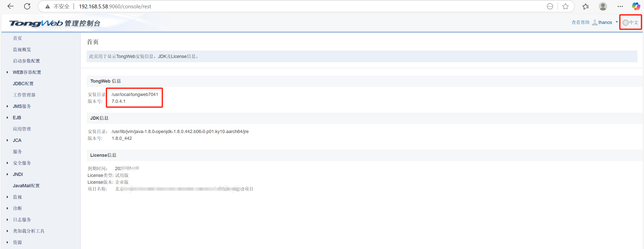Image resolution: width=644 pixels, height=249 pixels.
Task: Click install path /usr/local/tongweb7041
Action: (135, 94)
